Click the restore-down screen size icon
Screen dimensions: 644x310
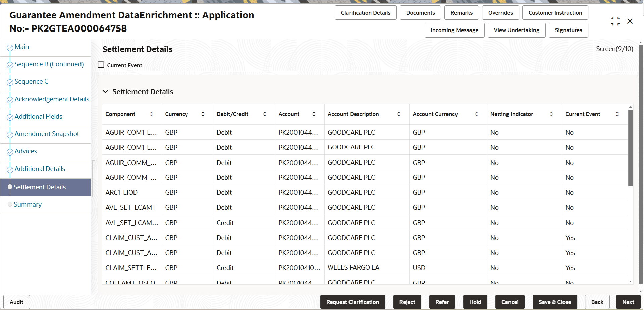tap(615, 21)
